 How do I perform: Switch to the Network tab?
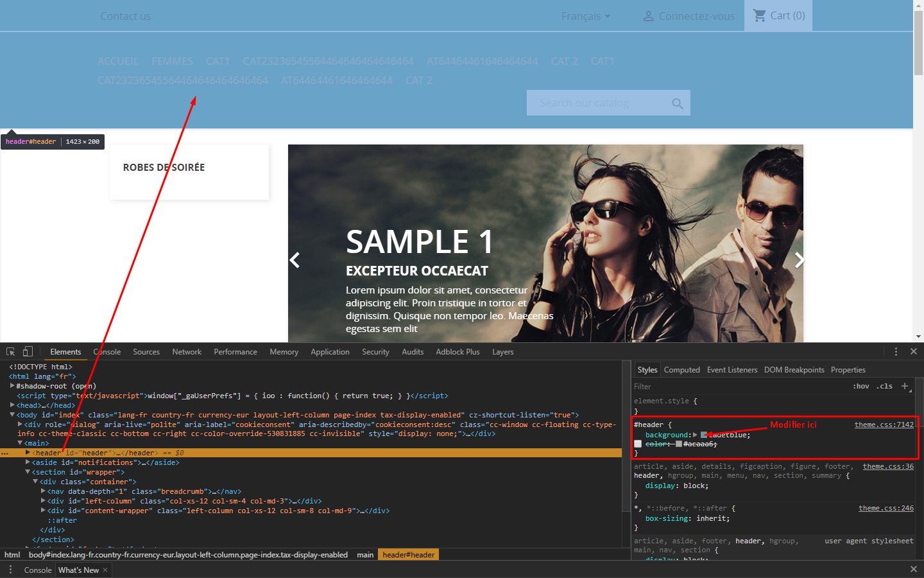pos(187,352)
